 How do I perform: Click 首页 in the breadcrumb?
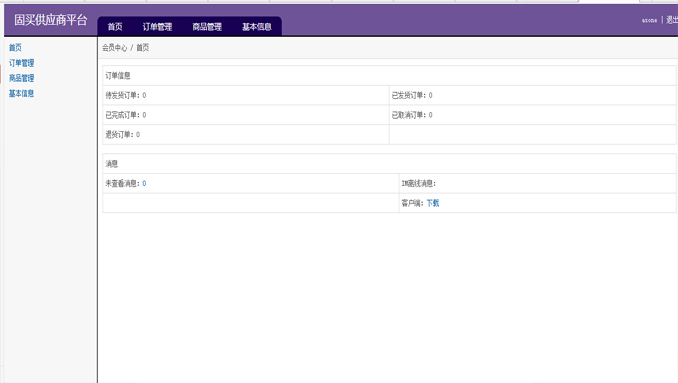coord(143,48)
